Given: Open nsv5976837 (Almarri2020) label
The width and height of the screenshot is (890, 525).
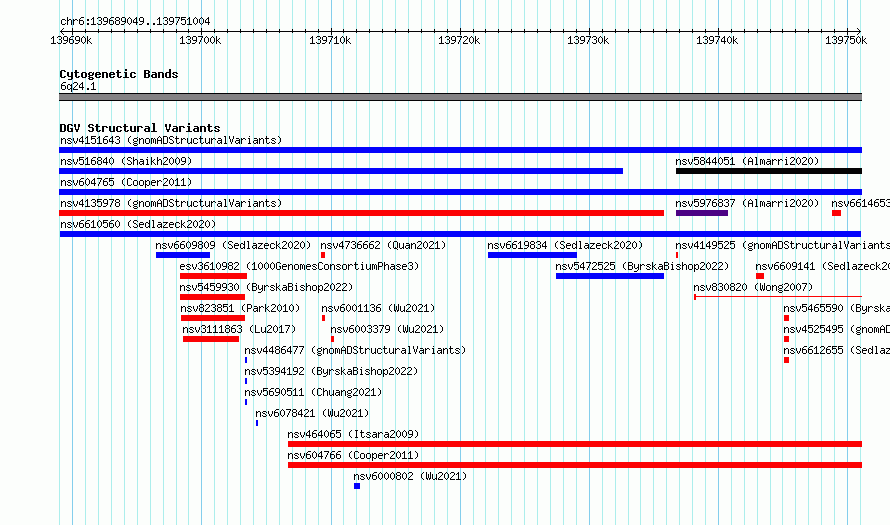Looking at the screenshot, I should pos(747,203).
